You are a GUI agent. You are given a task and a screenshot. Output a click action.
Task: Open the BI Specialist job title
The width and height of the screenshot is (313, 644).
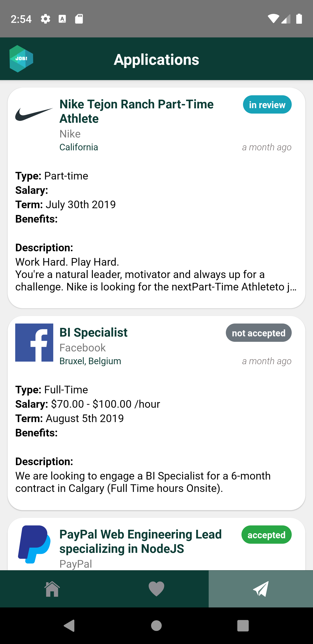[93, 332]
